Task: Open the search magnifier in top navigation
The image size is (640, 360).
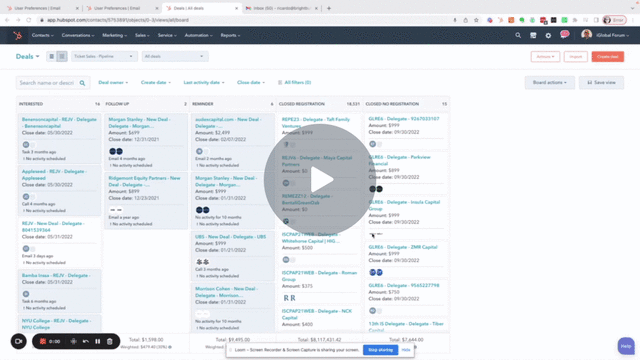Action: tap(518, 36)
